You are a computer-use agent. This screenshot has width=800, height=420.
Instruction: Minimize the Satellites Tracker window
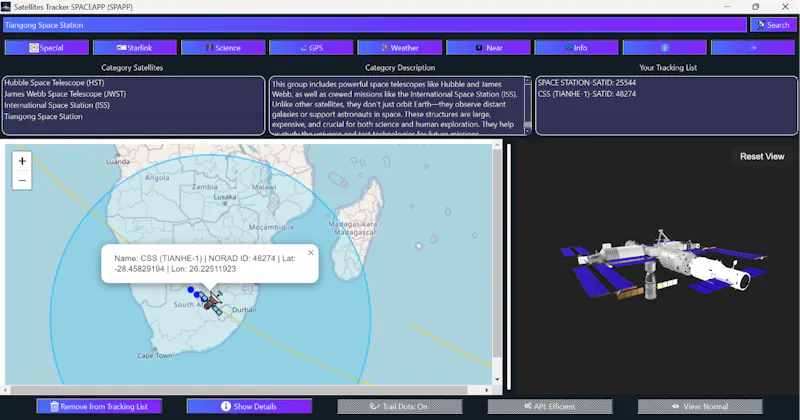(727, 7)
